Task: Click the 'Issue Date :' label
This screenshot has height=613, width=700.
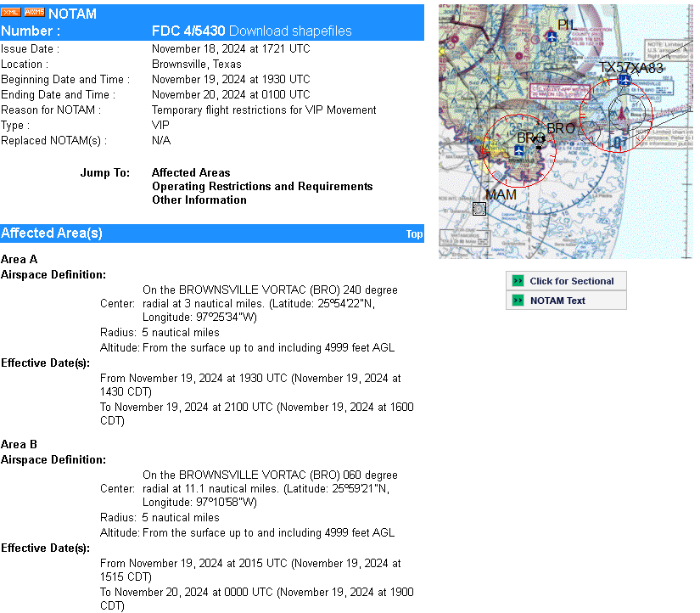Action: coord(30,48)
